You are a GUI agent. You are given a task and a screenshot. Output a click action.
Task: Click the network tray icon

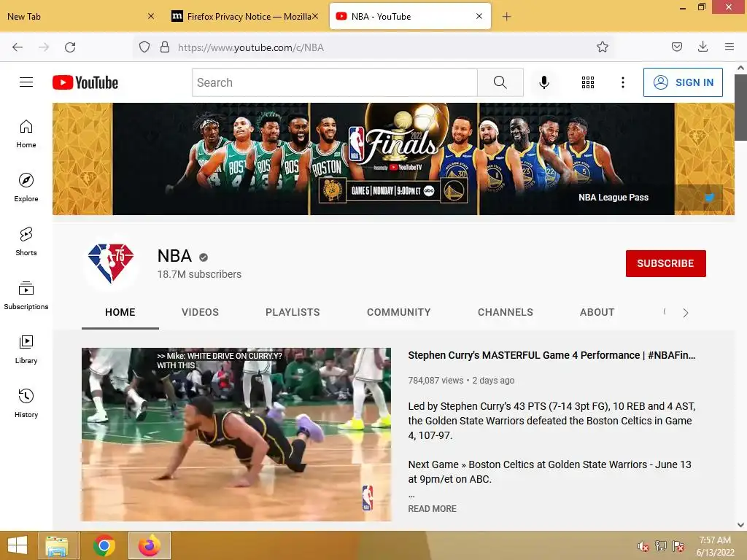point(661,546)
